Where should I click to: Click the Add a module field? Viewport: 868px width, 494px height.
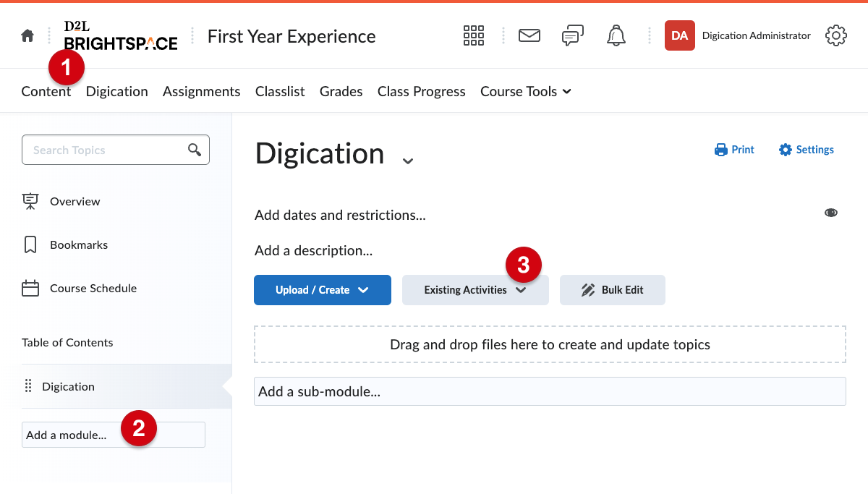[114, 435]
